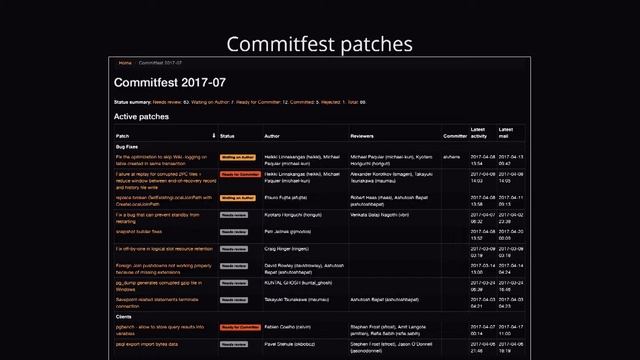
Task: Click author Kyotaro Horiguchi cell
Action: point(293,215)
